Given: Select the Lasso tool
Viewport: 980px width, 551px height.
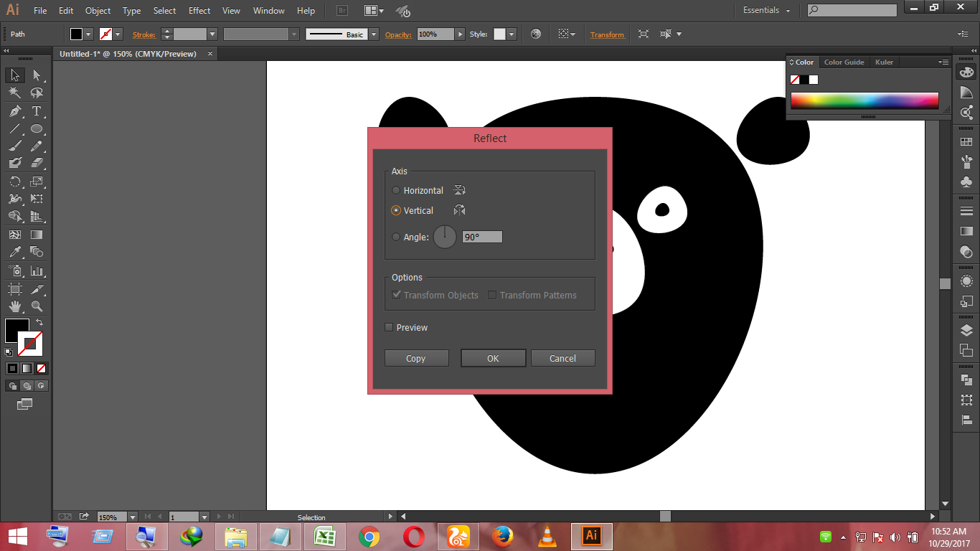Looking at the screenshot, I should [37, 93].
